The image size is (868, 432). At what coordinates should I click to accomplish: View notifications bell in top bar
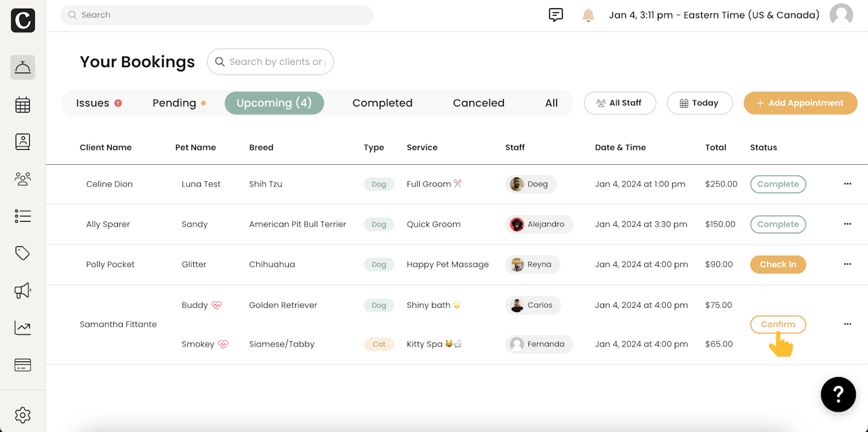click(588, 15)
